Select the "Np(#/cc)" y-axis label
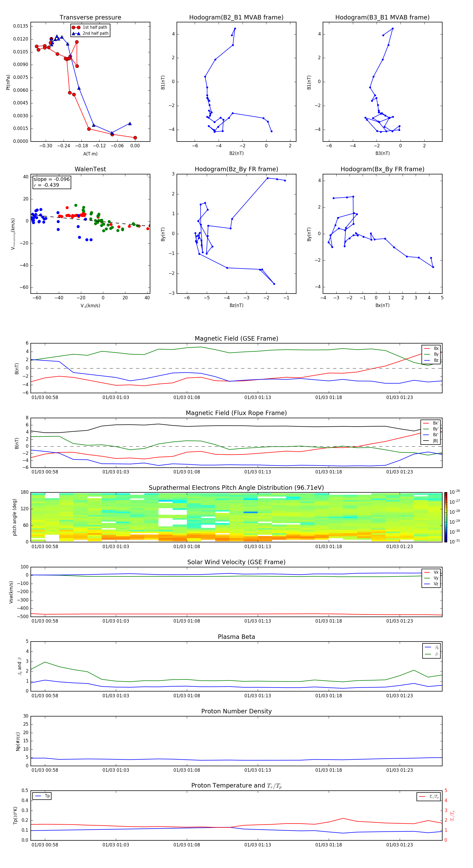 point(18,741)
